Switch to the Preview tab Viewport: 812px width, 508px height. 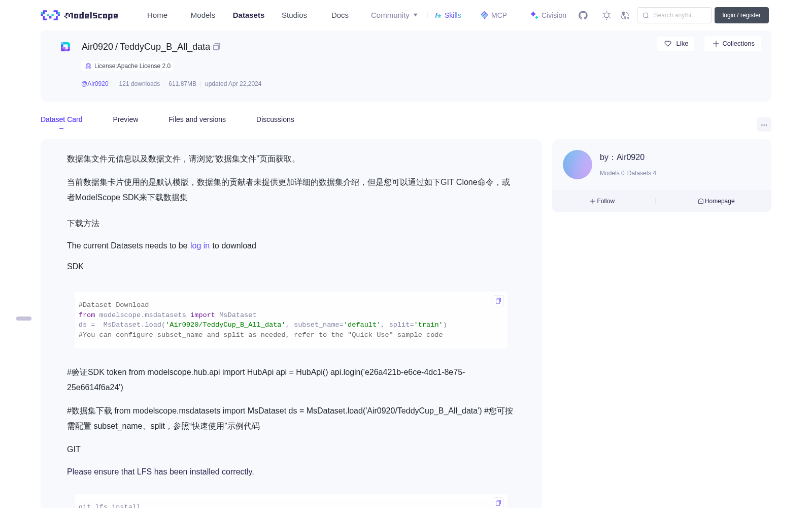point(125,119)
